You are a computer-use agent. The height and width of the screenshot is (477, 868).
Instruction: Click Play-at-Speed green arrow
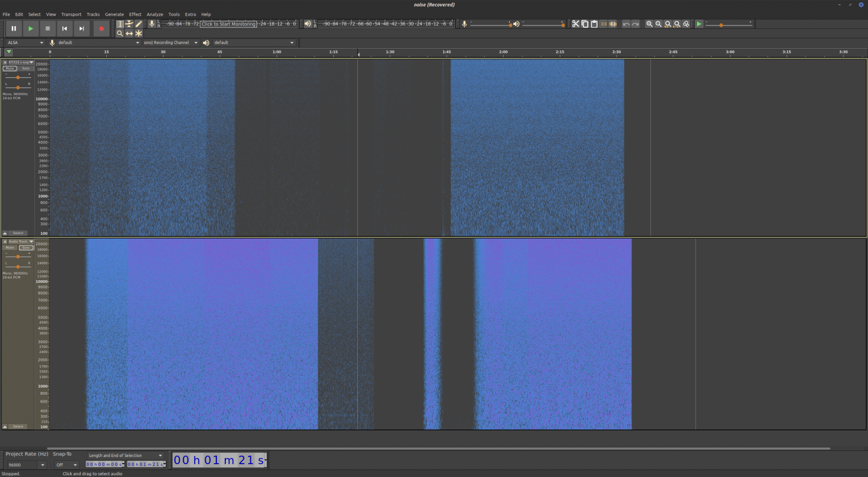pos(699,24)
